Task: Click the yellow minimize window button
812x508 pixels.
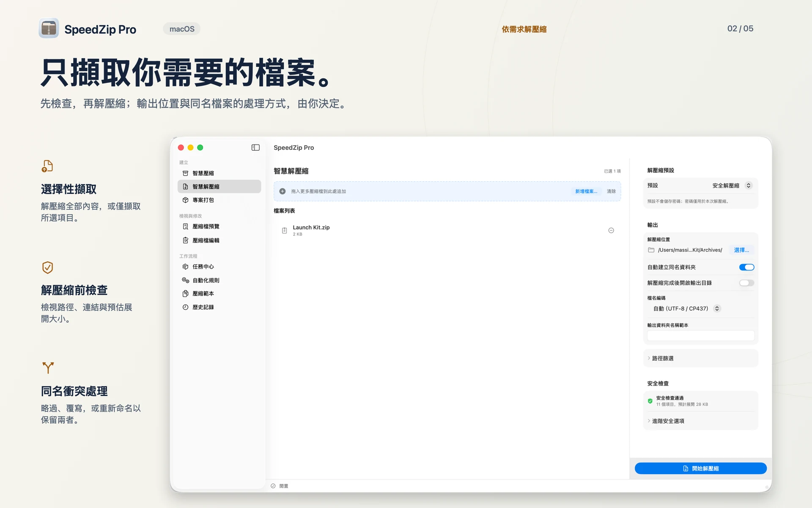Action: tap(191, 147)
